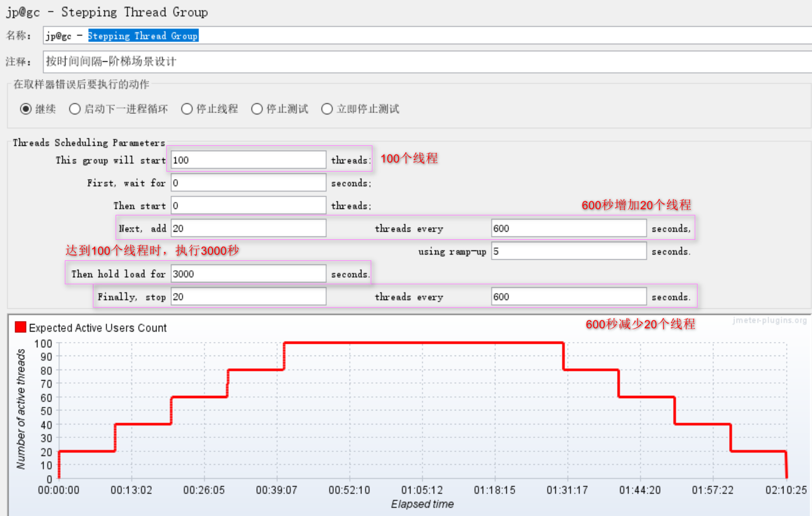The height and width of the screenshot is (516, 812).
Task: Click the "00:13:02" time axis label
Action: point(131,490)
